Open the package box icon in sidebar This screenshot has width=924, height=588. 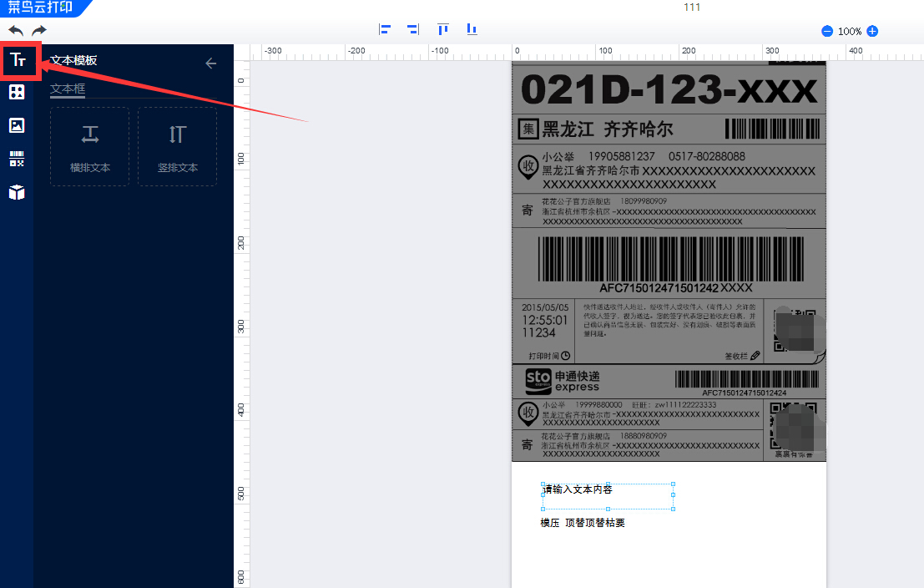coord(17,192)
